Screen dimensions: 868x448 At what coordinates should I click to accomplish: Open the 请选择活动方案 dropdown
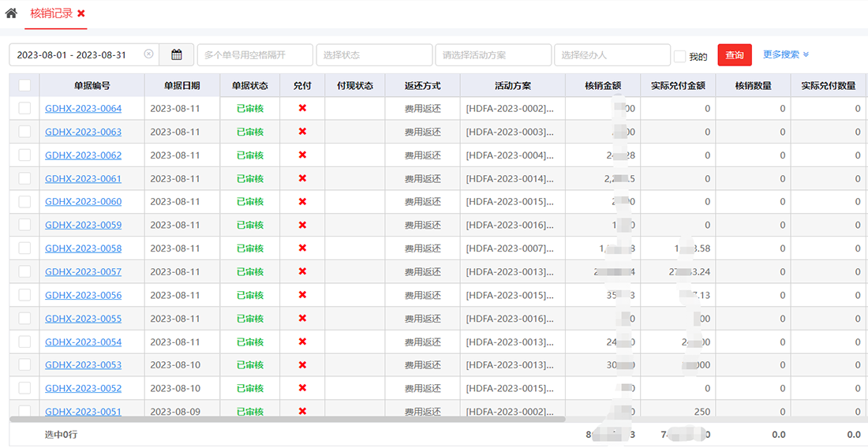point(492,55)
